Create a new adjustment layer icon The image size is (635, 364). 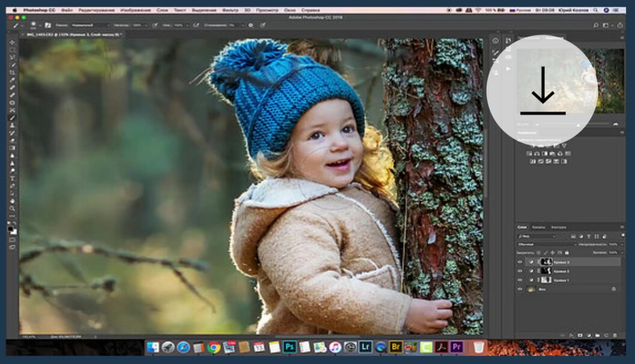pos(589,335)
